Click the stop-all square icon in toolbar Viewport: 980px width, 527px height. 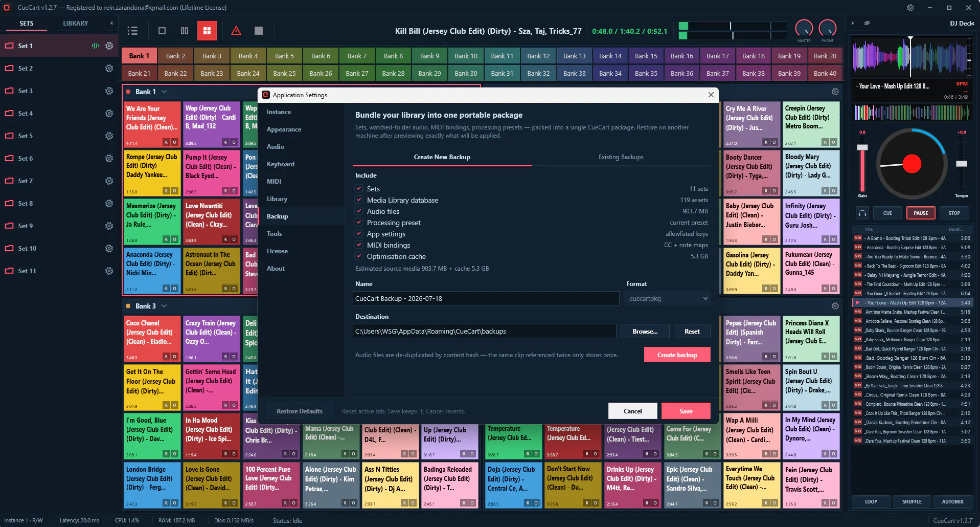click(259, 31)
